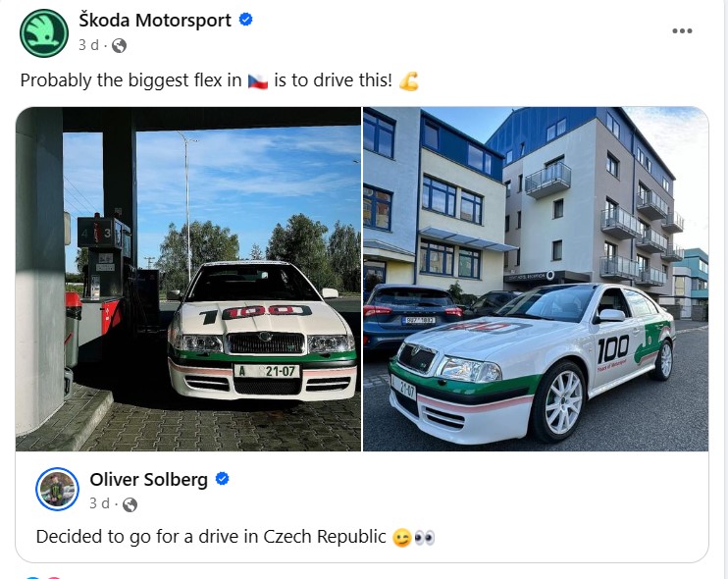728x579 pixels.
Task: Click the eyes emoji in shared post
Action: pyautogui.click(x=424, y=538)
